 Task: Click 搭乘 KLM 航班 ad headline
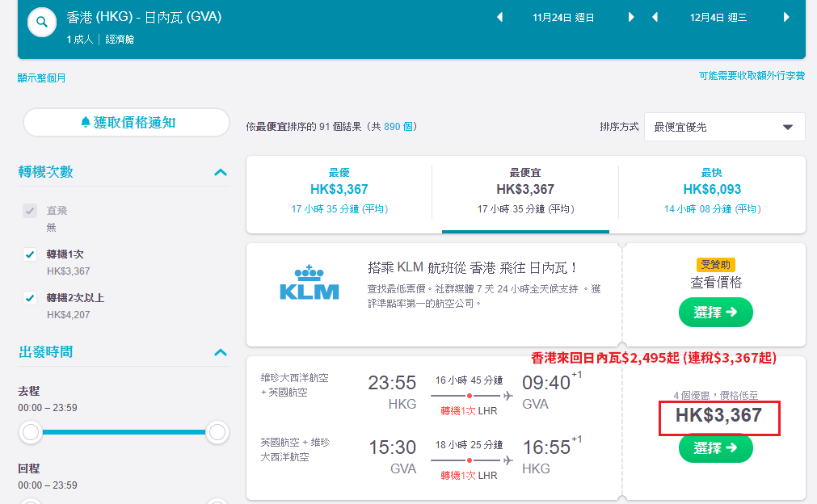472,267
